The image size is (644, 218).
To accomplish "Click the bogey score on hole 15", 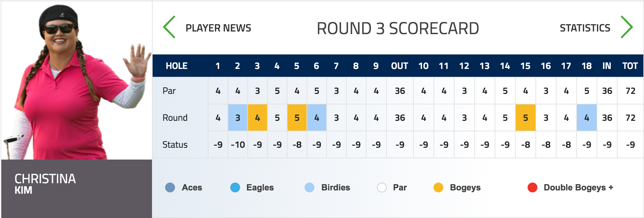I will click(x=526, y=118).
